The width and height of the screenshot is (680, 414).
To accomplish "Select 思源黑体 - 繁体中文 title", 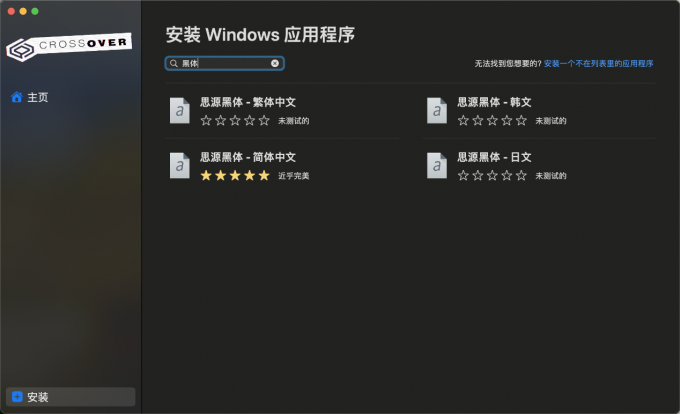I will click(248, 102).
